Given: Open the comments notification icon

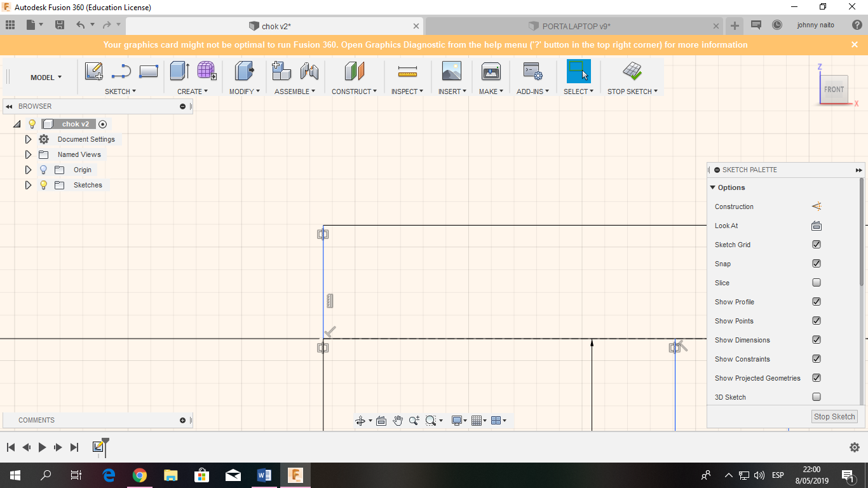Looking at the screenshot, I should (756, 25).
